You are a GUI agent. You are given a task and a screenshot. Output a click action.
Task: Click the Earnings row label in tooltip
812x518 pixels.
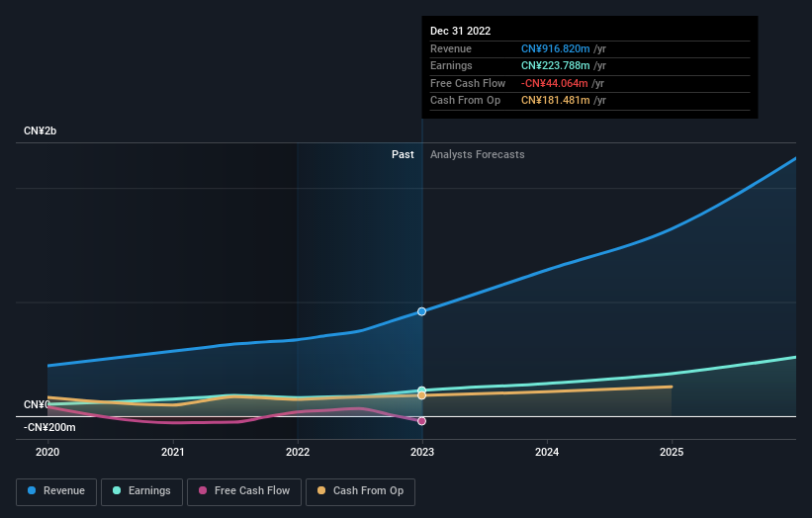point(451,65)
